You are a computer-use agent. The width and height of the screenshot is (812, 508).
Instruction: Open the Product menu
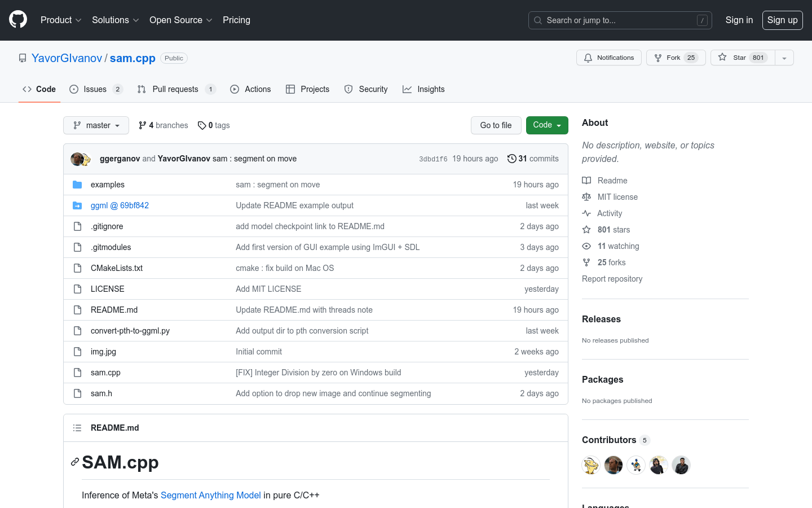point(61,20)
